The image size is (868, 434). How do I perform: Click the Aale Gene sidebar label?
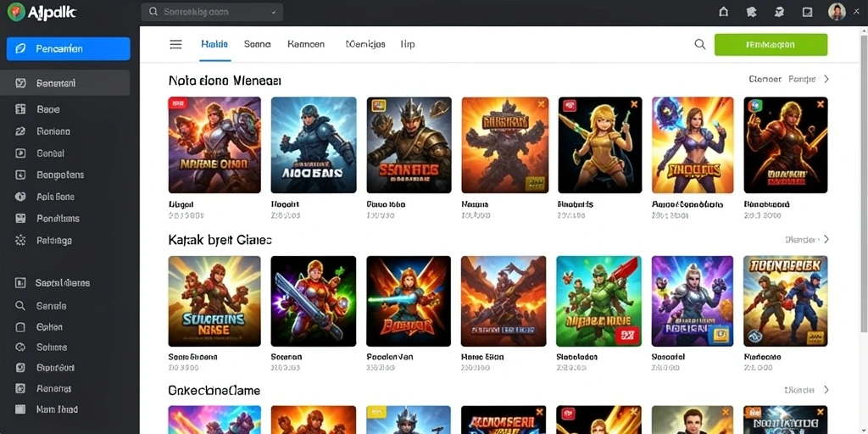coord(55,197)
